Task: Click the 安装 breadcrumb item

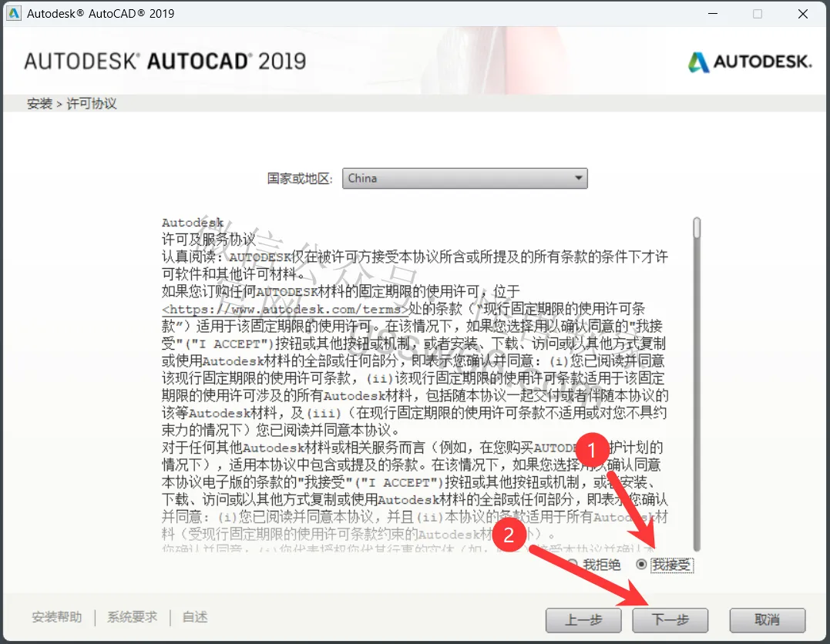Action: (x=40, y=104)
